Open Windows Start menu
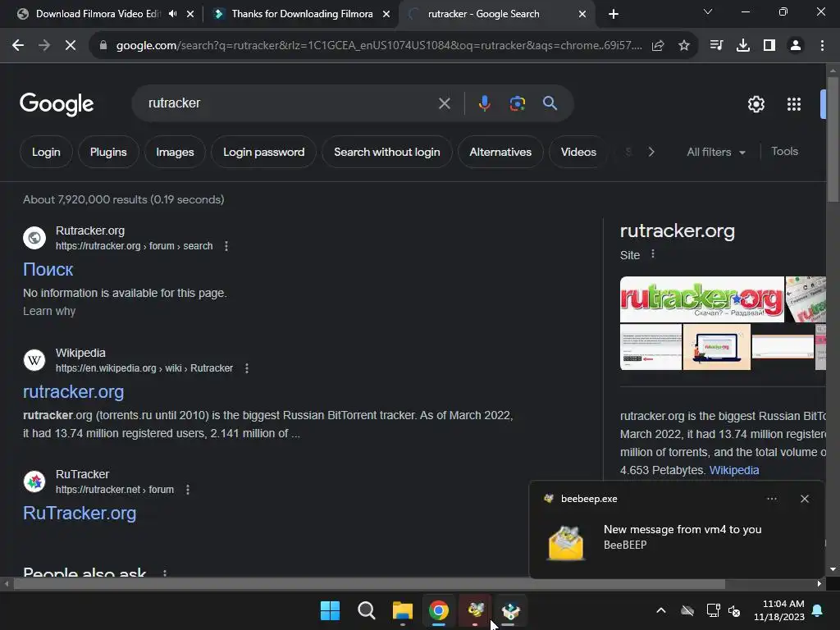This screenshot has height=630, width=840. pos(330,610)
